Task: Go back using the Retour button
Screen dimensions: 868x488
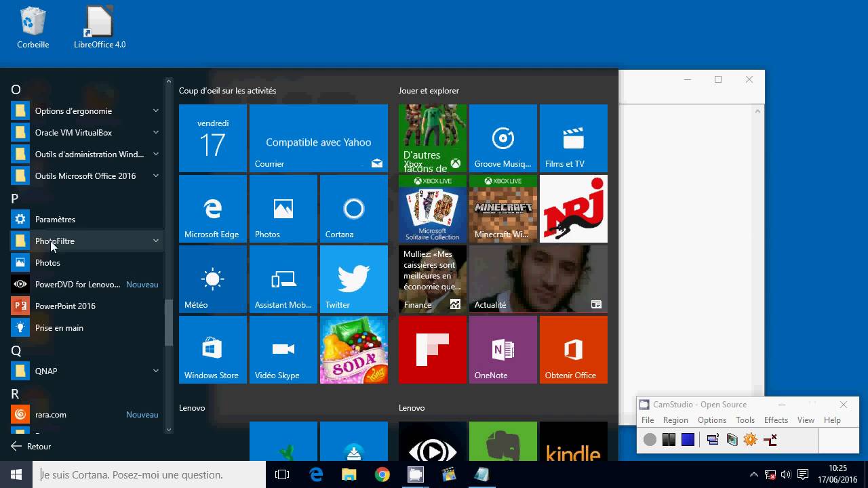Action: coord(31,447)
